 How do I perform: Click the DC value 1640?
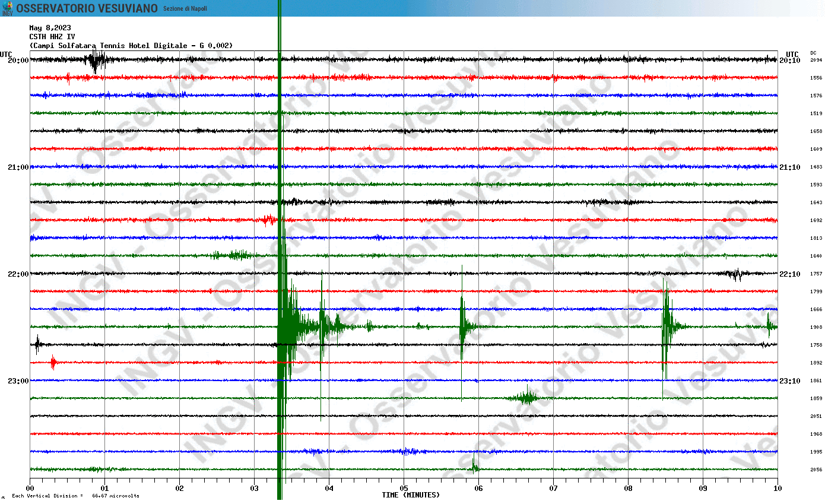coord(816,256)
